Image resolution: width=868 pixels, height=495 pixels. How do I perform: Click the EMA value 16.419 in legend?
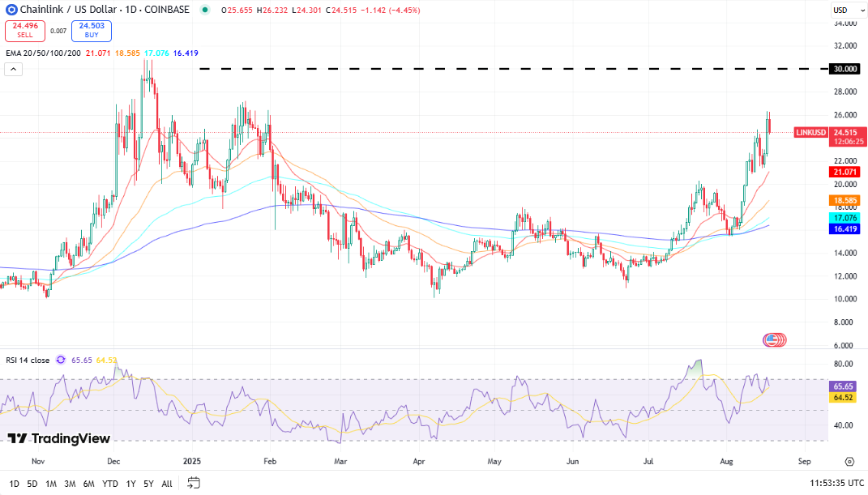click(x=186, y=53)
